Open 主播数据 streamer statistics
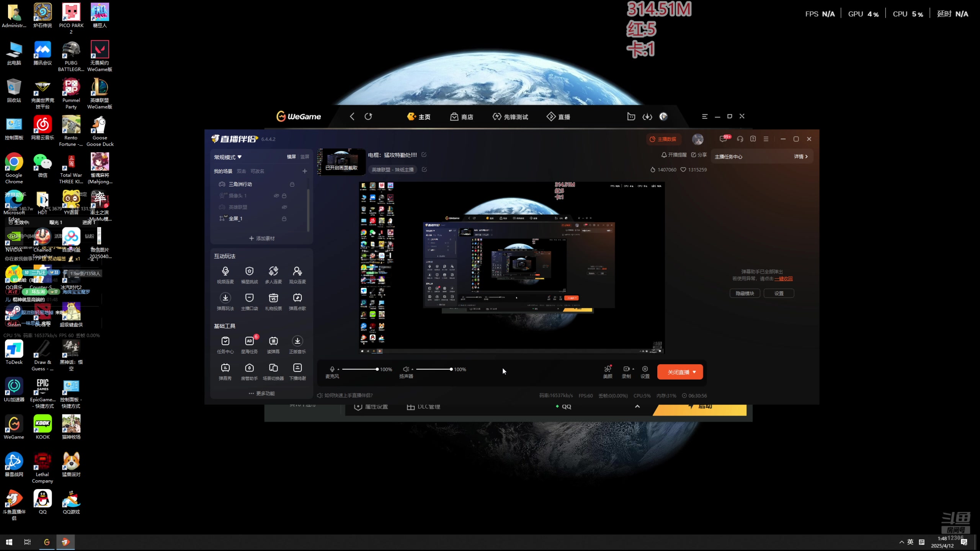This screenshot has height=551, width=980. click(663, 139)
